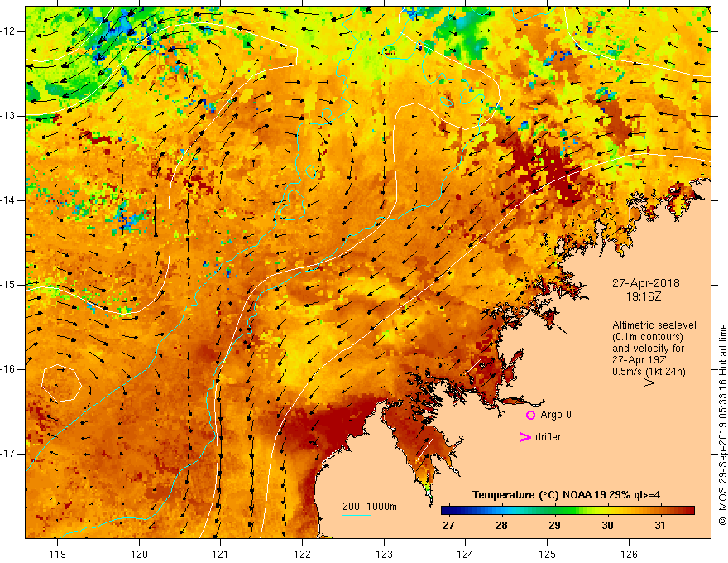
Task: Click the '0.5m/s (1kt 24h)' scale text
Action: (649, 372)
